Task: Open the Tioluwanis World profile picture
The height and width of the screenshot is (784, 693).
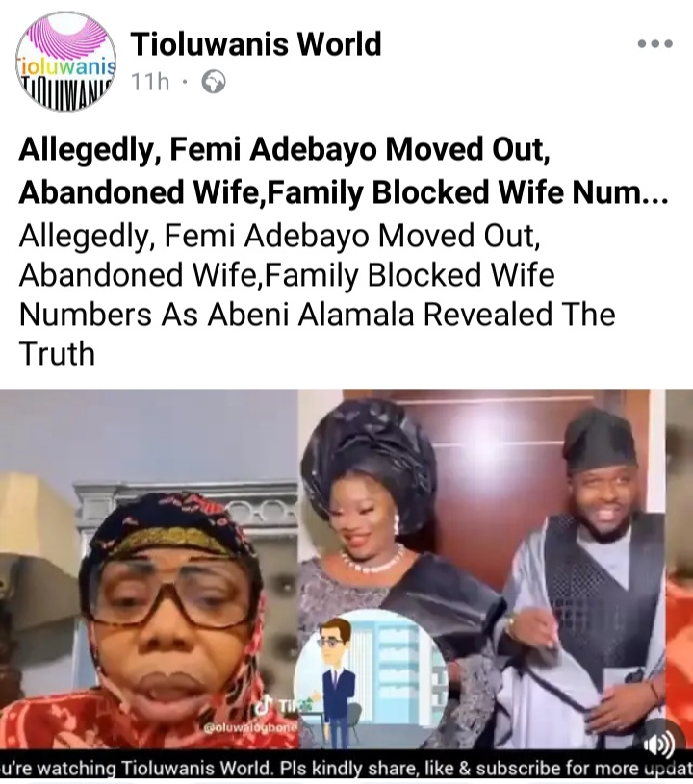Action: (x=66, y=61)
